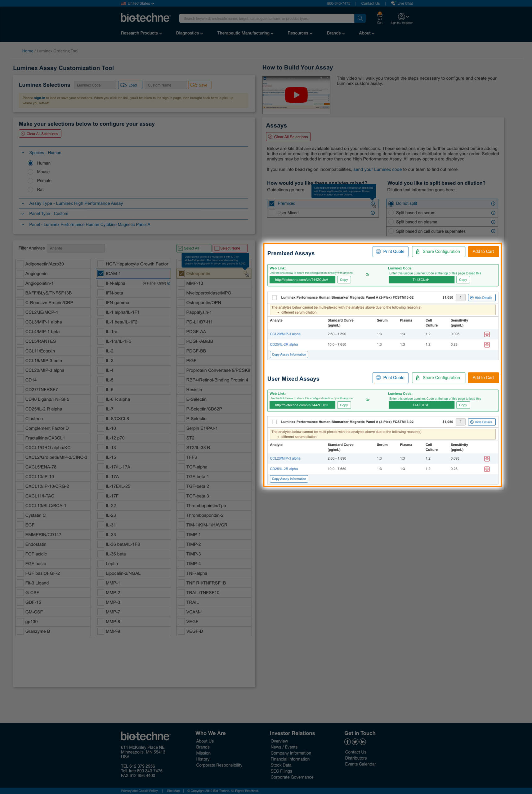Screen dimensions: 532x794
Task: Open the Brands menu
Action: (336, 33)
